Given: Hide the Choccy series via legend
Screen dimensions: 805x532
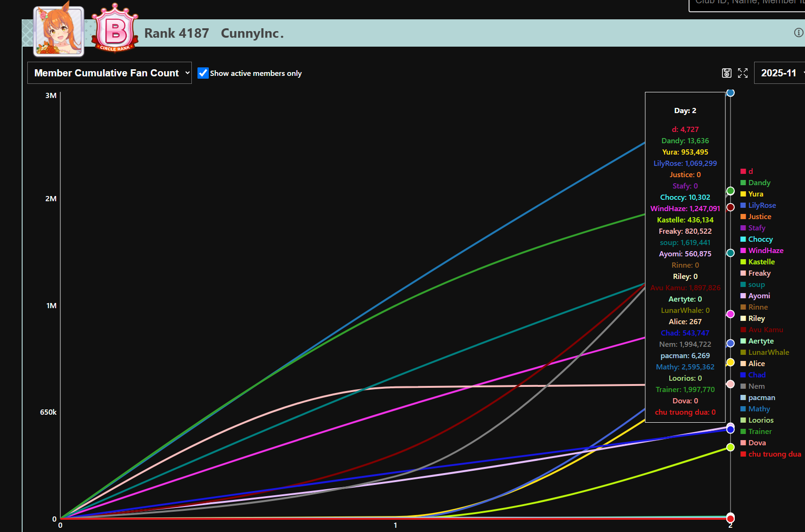Looking at the screenshot, I should 756,239.
